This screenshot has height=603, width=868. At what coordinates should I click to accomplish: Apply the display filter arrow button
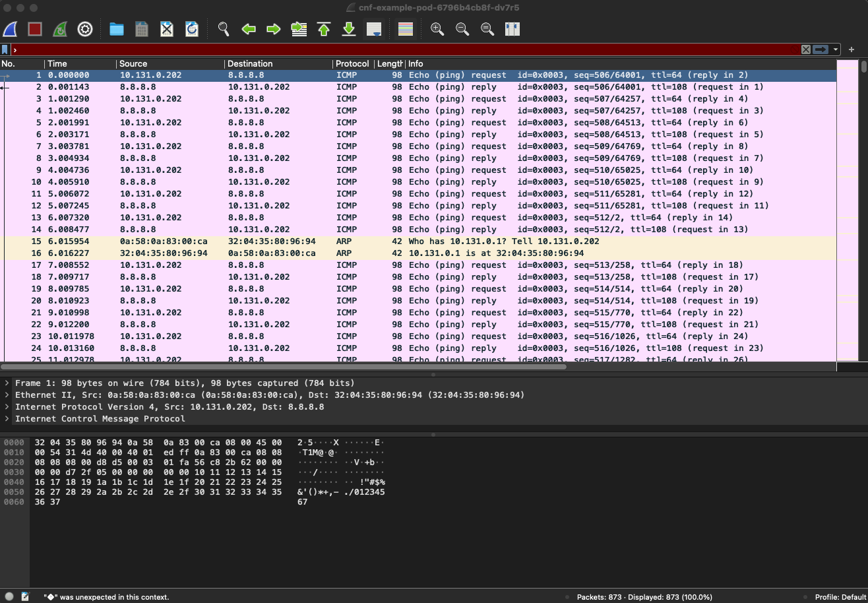pos(821,49)
